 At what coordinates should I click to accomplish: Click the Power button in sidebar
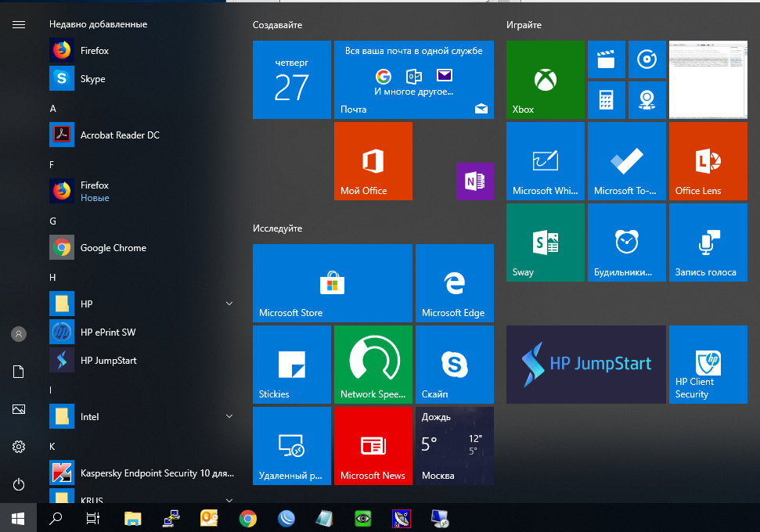(x=19, y=484)
